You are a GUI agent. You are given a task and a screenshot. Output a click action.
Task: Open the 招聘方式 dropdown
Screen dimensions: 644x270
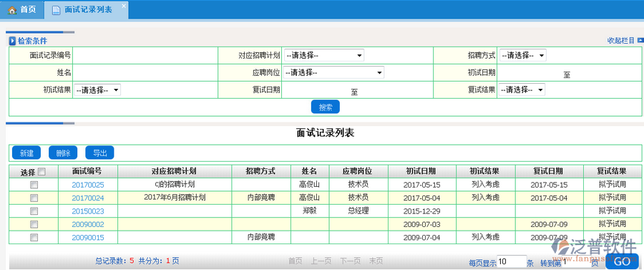tap(523, 55)
